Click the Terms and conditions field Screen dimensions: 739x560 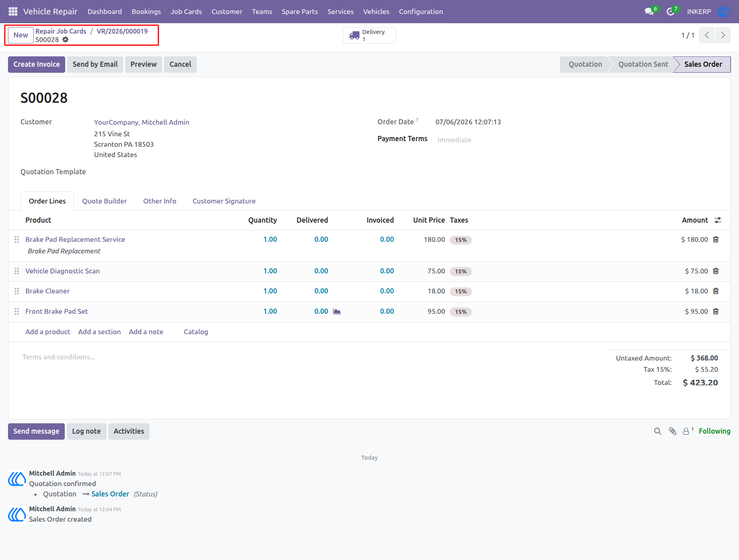tap(308, 357)
